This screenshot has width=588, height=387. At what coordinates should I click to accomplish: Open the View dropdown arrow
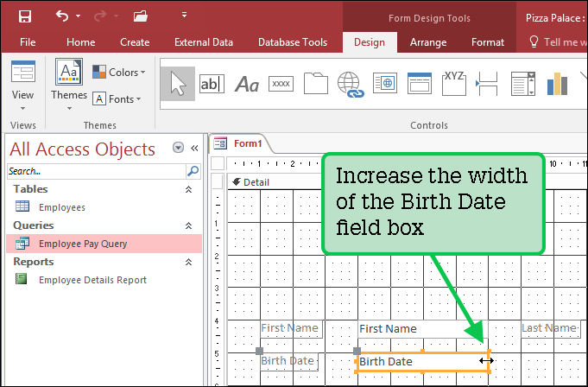coord(22,108)
